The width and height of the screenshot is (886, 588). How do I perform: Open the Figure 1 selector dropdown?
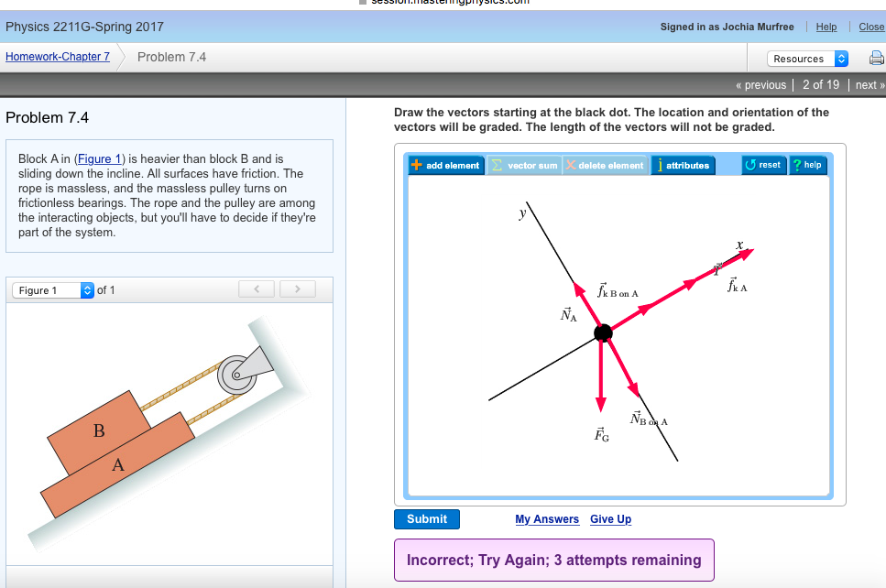point(52,290)
